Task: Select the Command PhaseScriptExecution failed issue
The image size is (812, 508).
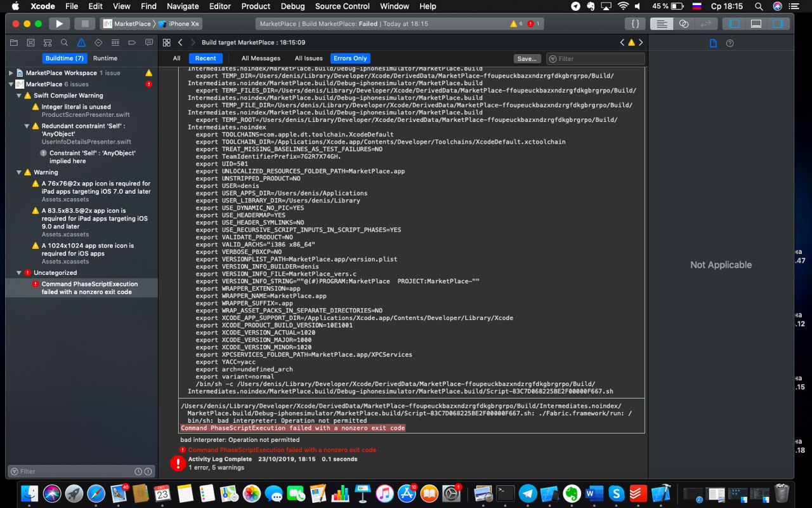Action: (x=81, y=288)
